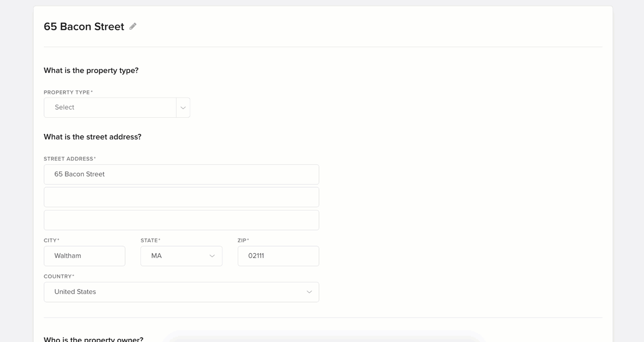This screenshot has width=644, height=342.
Task: Click the COUNTRY field label
Action: [x=59, y=276]
